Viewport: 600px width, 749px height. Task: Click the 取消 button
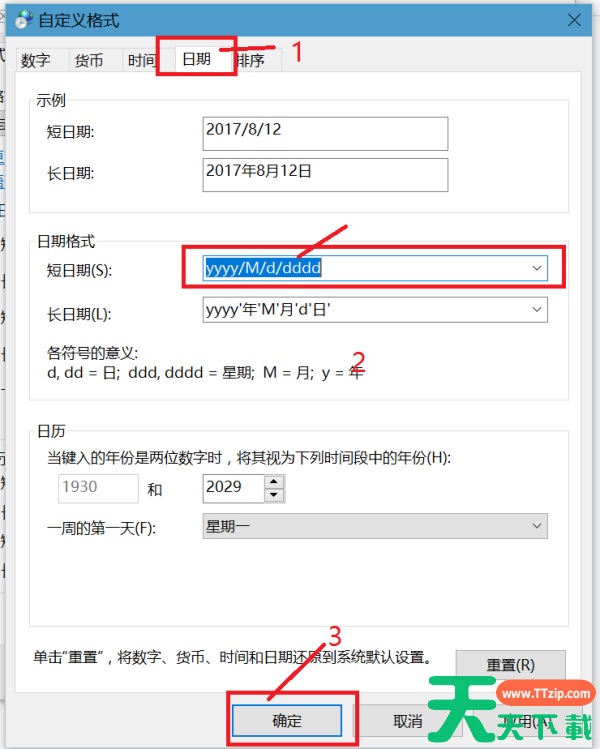(407, 721)
